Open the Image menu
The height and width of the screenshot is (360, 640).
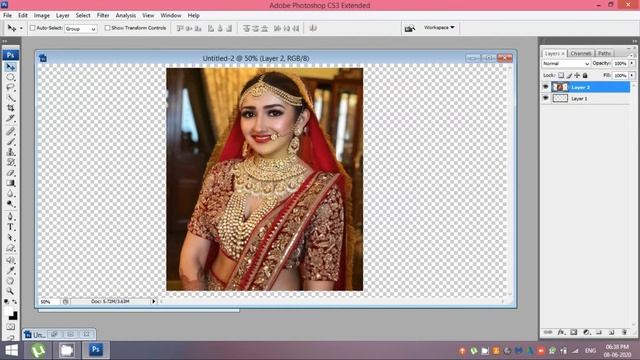[x=42, y=16]
